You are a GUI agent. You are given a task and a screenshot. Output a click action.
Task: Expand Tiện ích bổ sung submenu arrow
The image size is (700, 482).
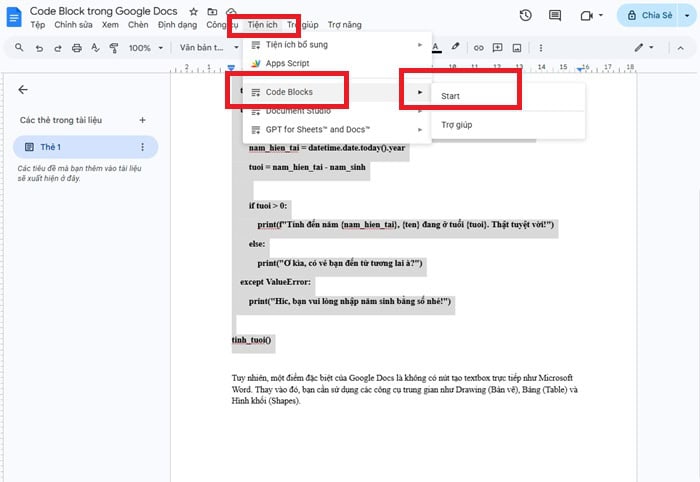click(420, 45)
